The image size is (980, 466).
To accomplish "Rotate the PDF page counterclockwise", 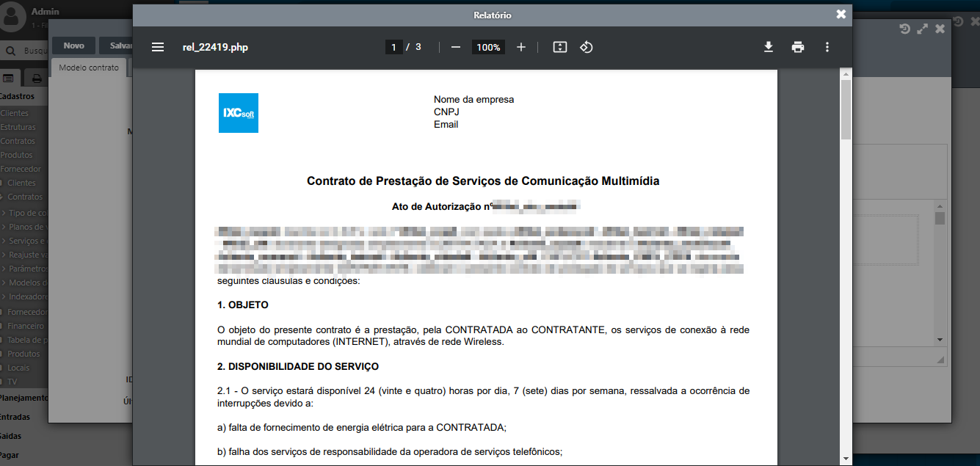I will 587,47.
